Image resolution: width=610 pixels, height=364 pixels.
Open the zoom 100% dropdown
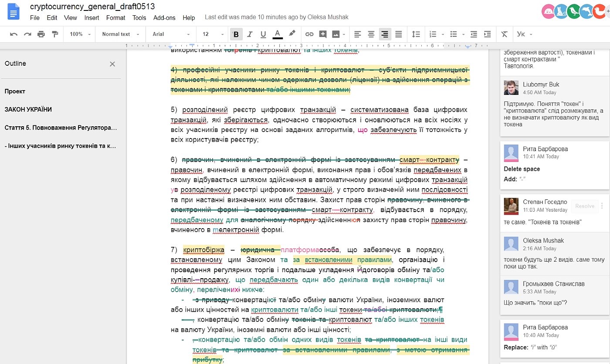[x=80, y=34]
